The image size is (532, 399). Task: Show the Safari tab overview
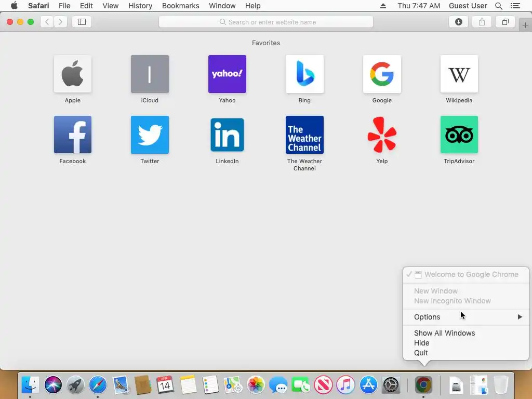coord(505,22)
